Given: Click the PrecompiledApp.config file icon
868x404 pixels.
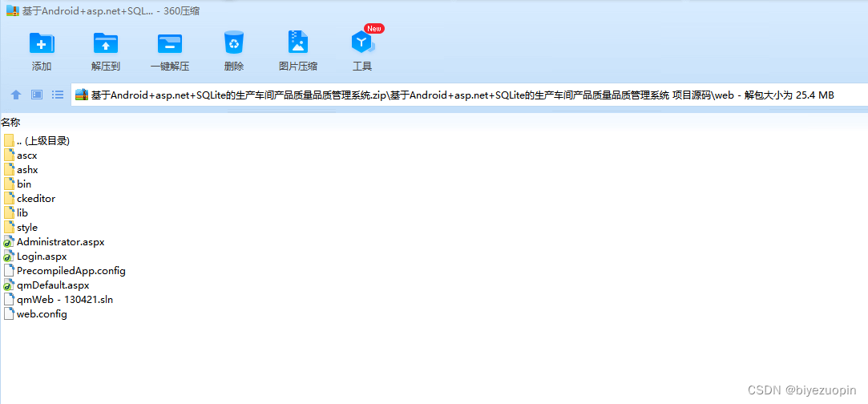Looking at the screenshot, I should (x=9, y=271).
